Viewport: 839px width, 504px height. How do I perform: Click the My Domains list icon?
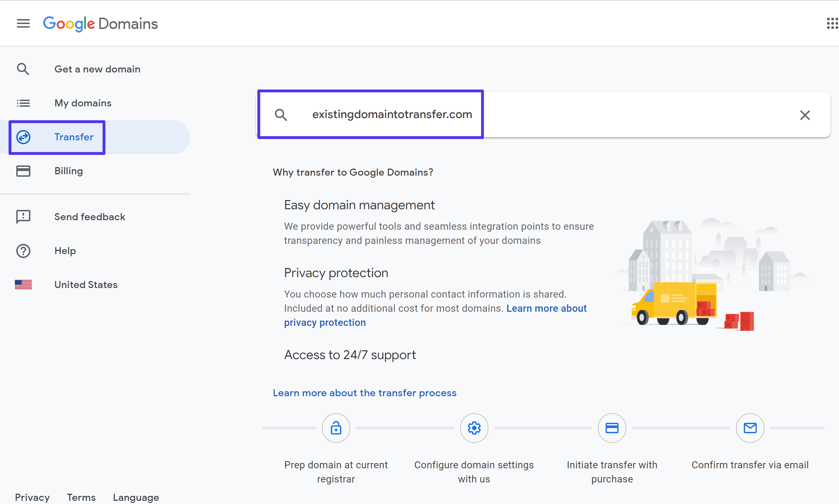(x=23, y=102)
